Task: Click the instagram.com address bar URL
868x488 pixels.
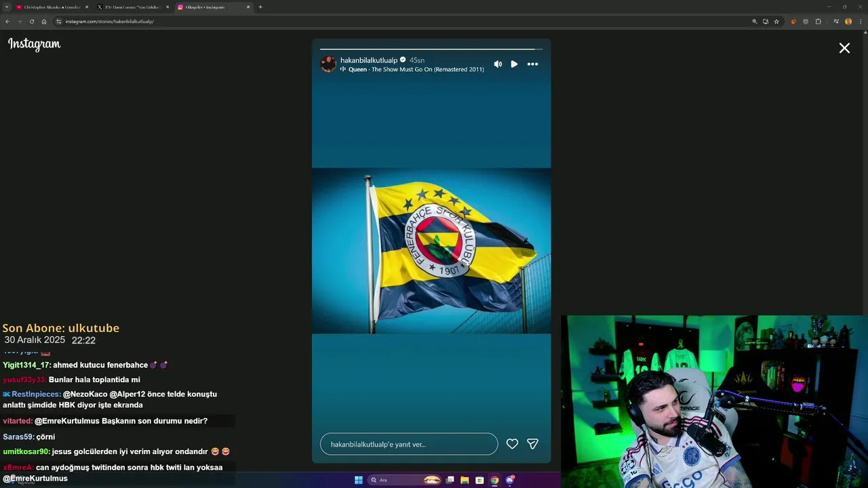Action: [x=110, y=21]
